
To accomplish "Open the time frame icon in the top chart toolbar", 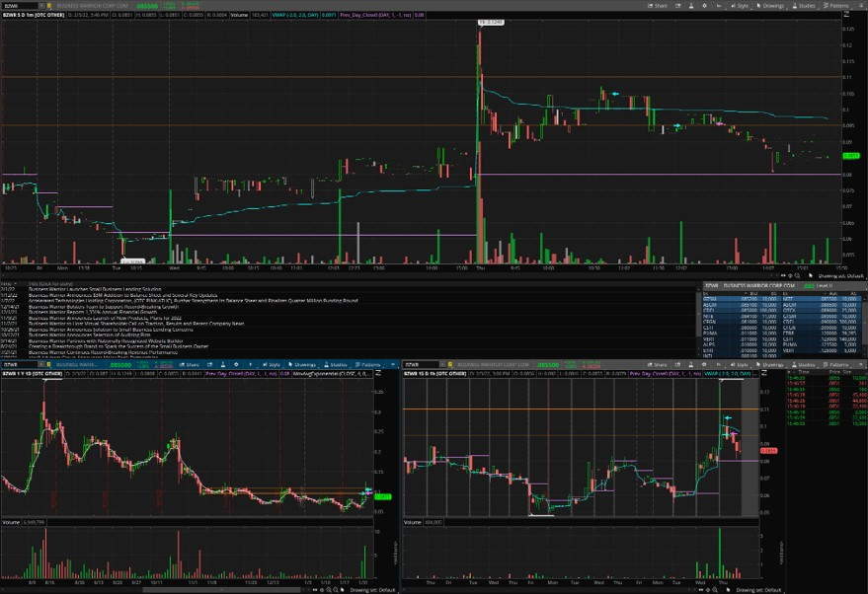I will [x=719, y=6].
